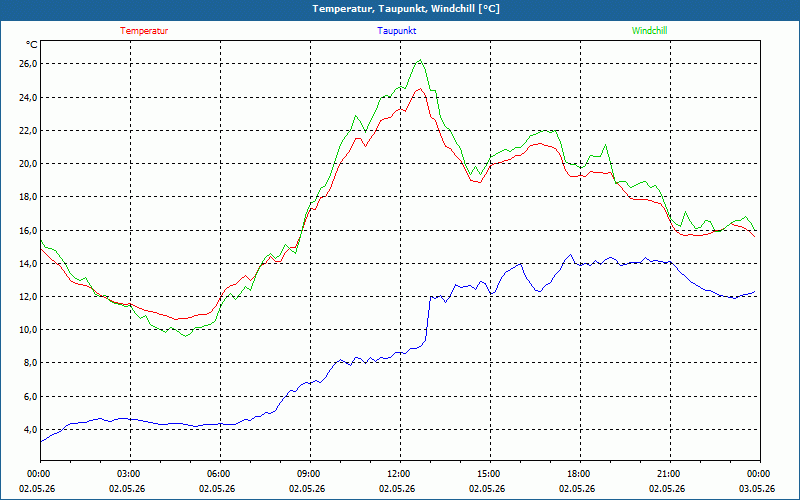Click the 22,0 y-axis value

coord(28,131)
